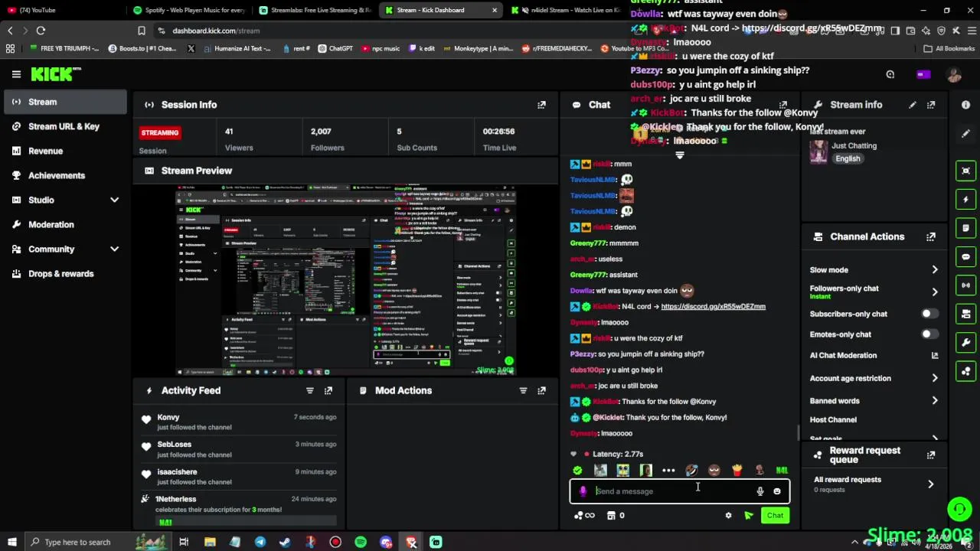The width and height of the screenshot is (980, 551).
Task: Open the chat settings gear
Action: 728,516
